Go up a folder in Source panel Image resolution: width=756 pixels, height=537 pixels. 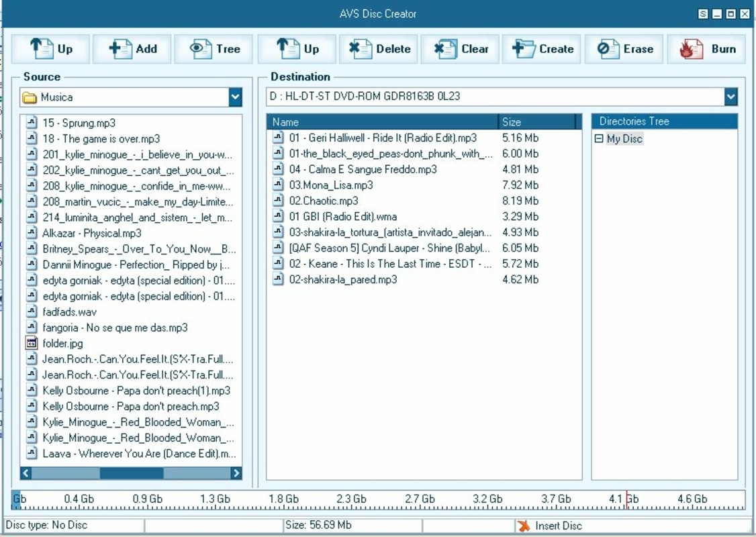click(50, 49)
